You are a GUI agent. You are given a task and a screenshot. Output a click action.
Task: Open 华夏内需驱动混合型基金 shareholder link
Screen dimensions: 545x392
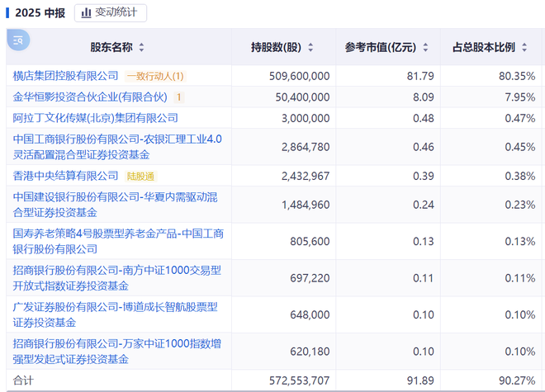115,204
